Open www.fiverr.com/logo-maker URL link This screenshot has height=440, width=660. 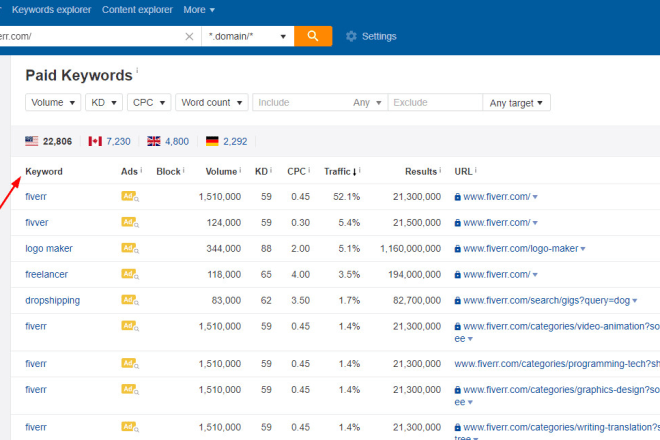(x=521, y=248)
